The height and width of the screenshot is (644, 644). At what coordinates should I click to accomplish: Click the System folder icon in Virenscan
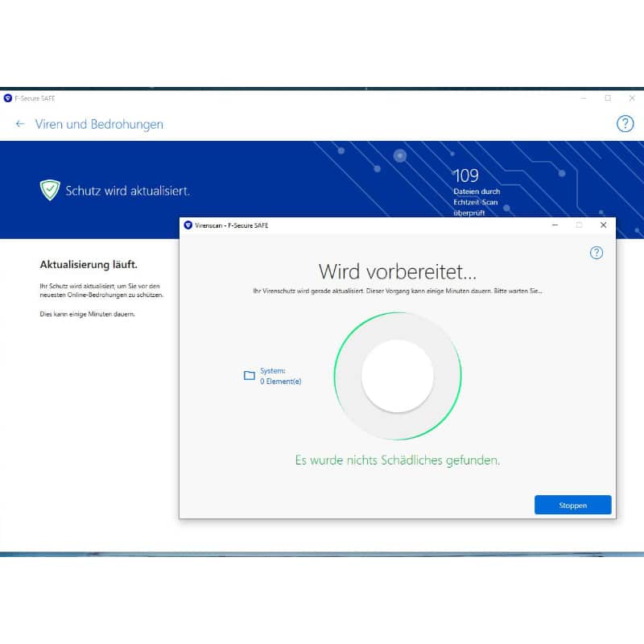click(250, 375)
